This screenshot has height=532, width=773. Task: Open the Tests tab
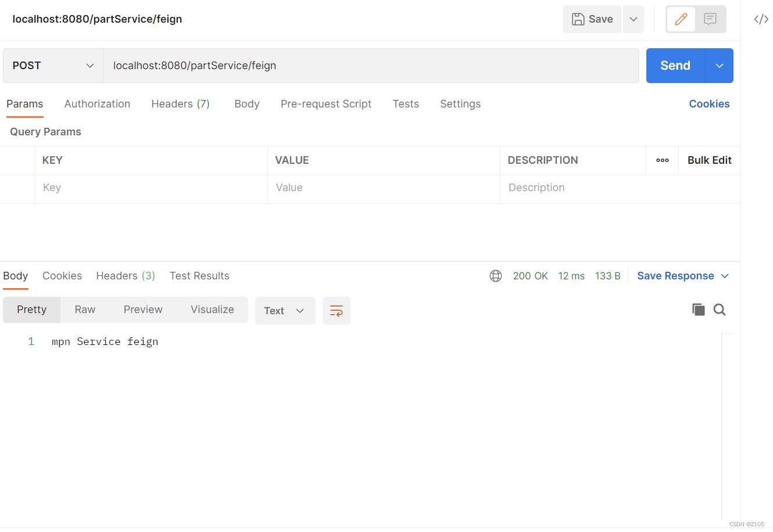pyautogui.click(x=406, y=104)
